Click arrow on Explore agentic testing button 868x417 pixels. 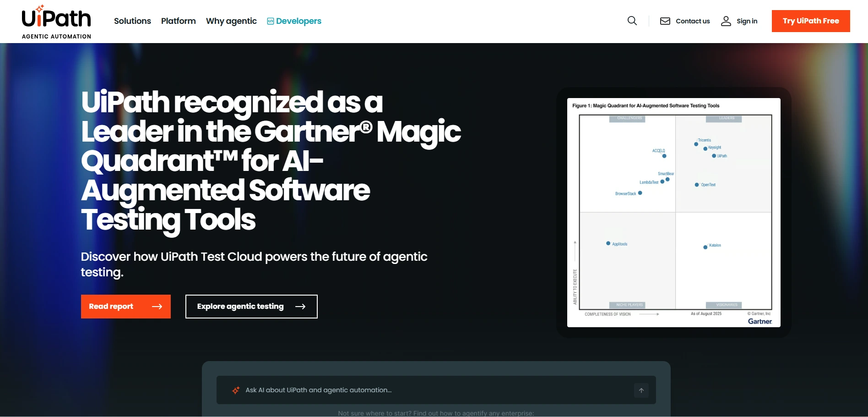point(300,307)
